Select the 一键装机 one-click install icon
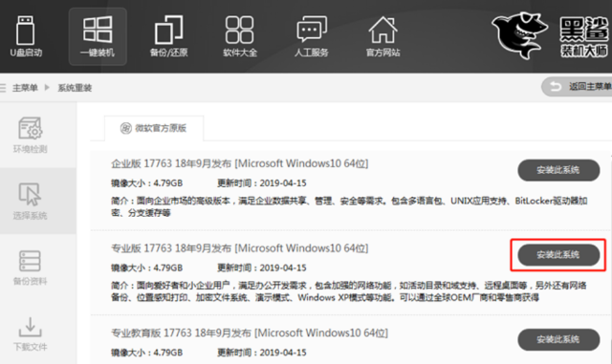612x364 pixels. click(x=98, y=30)
